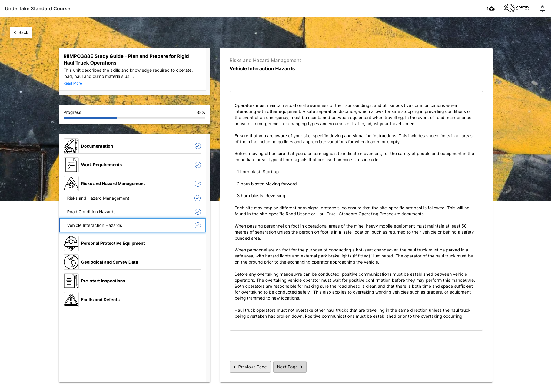Go back using the Back button

click(x=21, y=32)
